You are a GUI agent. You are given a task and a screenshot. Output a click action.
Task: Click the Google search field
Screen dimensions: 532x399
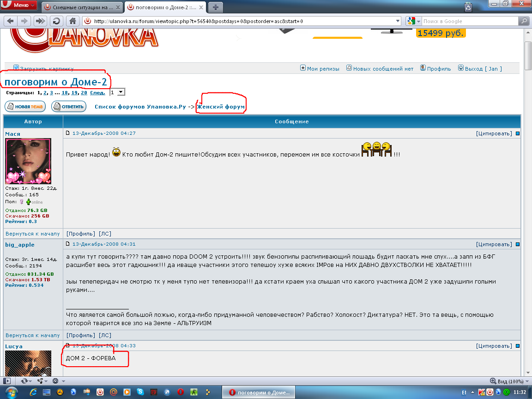coord(470,21)
